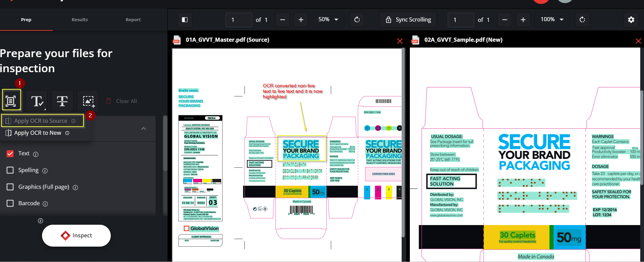This screenshot has height=262, width=644.
Task: Toggle the Sync Scrolling button
Action: [x=408, y=20]
